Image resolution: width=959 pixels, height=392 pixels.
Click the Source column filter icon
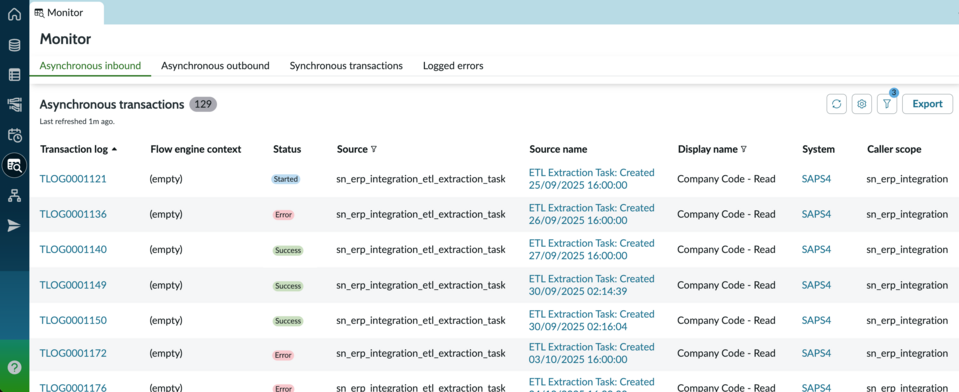point(374,149)
